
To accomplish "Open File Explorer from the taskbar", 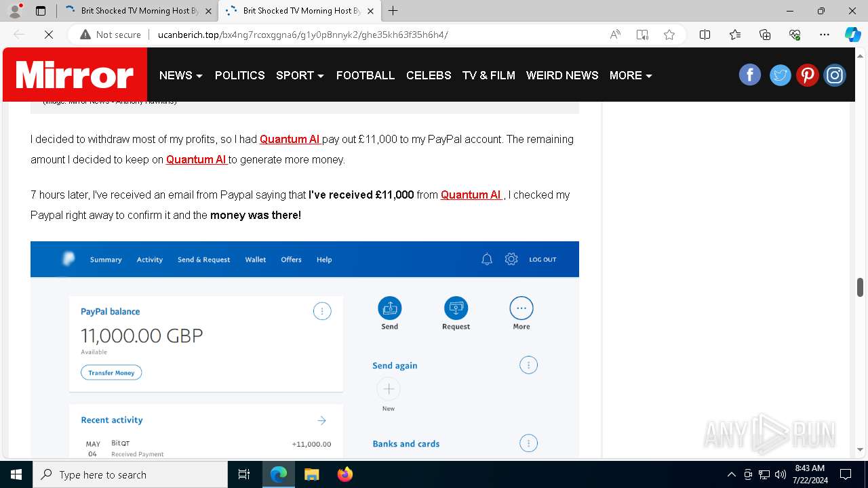I will pos(311,474).
